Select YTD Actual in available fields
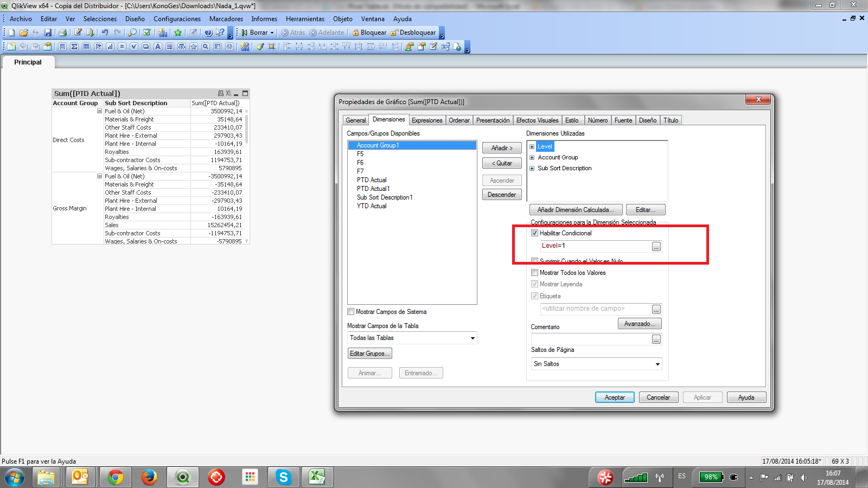This screenshot has width=868, height=488. click(x=372, y=206)
